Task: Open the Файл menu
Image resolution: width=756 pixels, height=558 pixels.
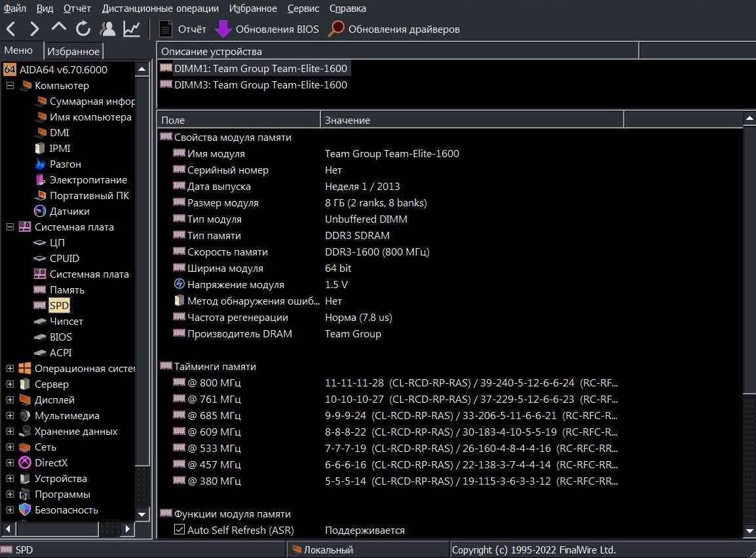Action: click(x=15, y=9)
